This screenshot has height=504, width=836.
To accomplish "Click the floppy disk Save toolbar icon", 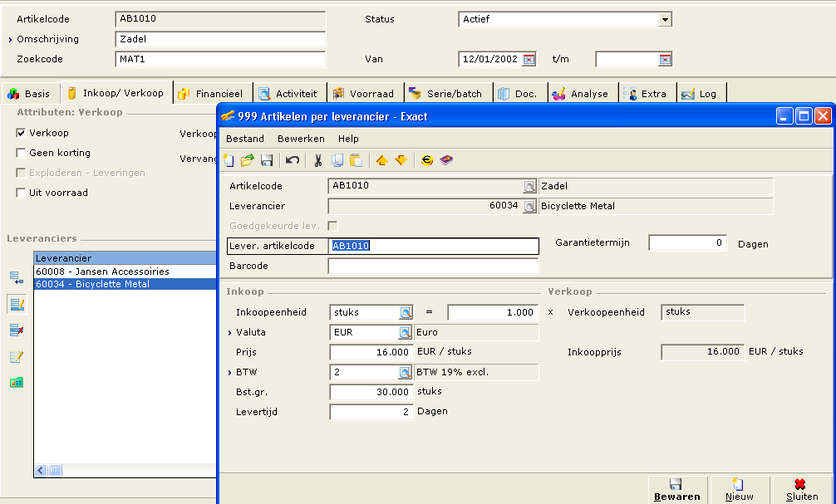I will tap(267, 159).
